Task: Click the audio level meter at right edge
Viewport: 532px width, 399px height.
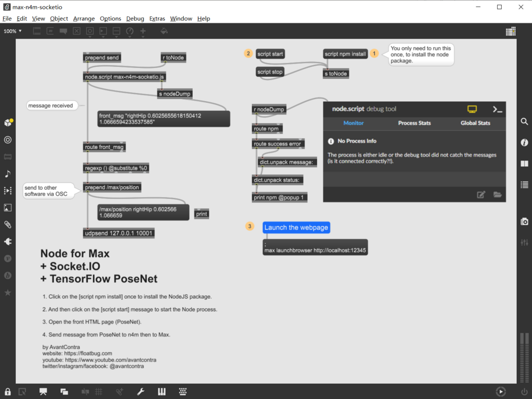Action: tap(524, 358)
